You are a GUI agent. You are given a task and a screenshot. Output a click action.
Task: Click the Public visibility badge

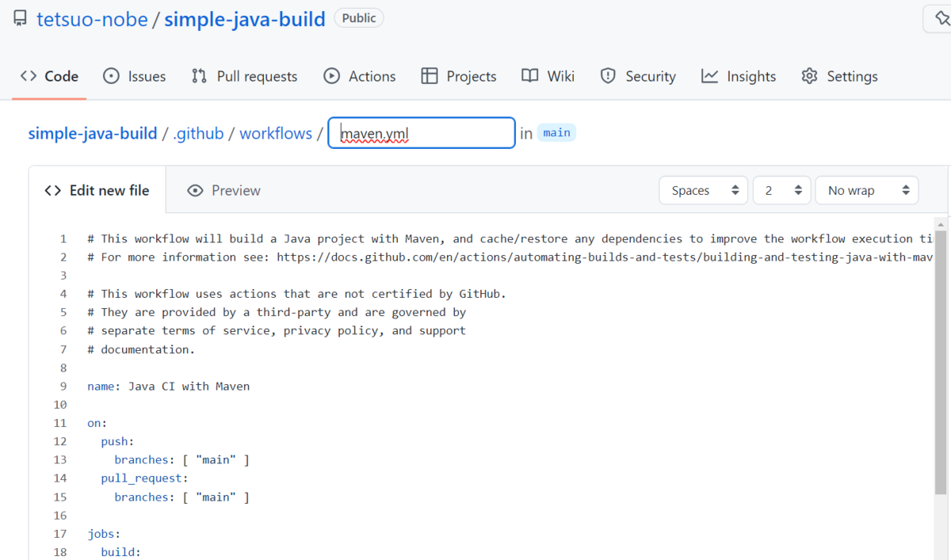(x=359, y=18)
